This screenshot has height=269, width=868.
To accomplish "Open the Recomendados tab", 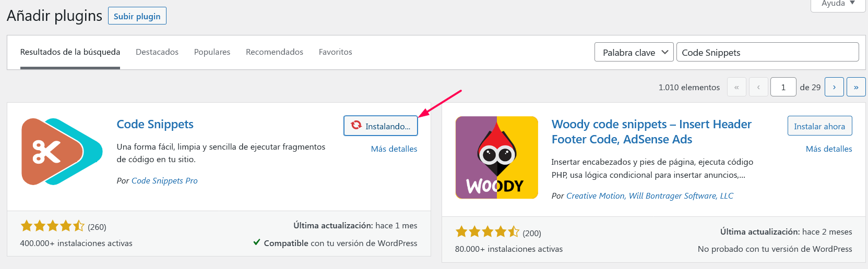I will 275,52.
